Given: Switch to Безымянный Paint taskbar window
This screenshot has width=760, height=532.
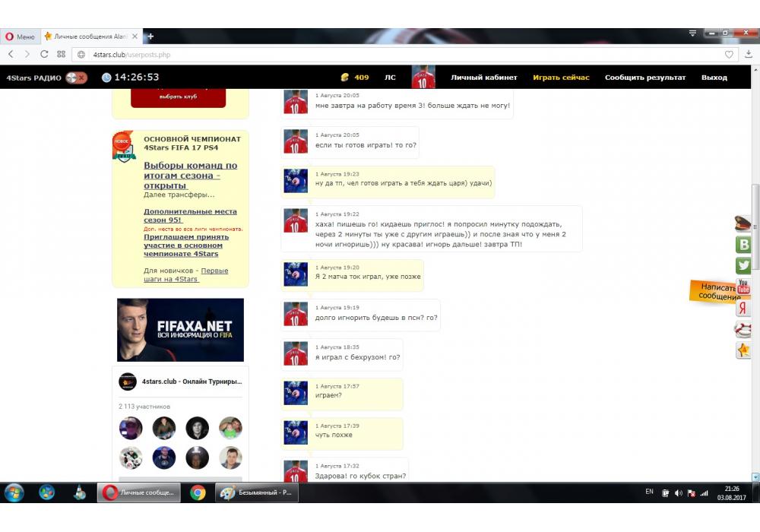Looking at the screenshot, I should pos(256,492).
